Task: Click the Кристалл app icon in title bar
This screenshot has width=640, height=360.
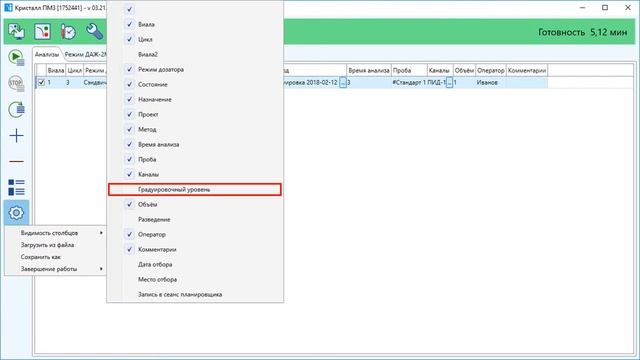Action: 8,8
